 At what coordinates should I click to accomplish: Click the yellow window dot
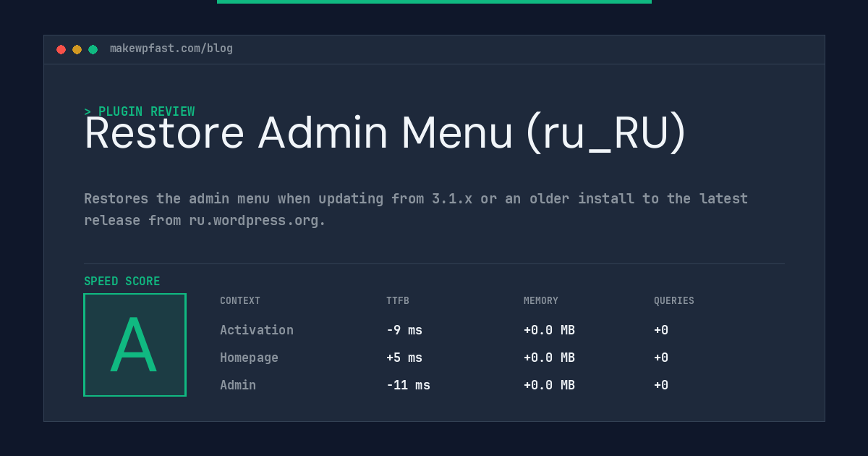[77, 49]
